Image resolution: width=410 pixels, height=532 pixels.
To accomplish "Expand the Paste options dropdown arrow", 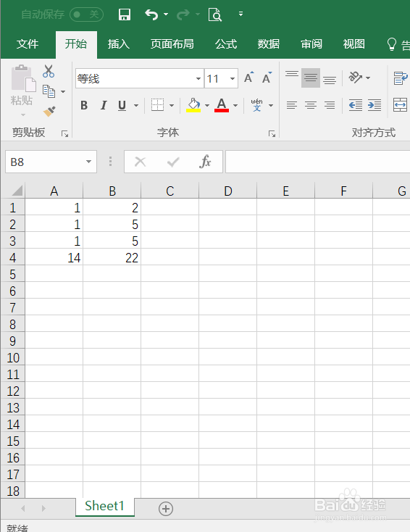I will coord(23,115).
